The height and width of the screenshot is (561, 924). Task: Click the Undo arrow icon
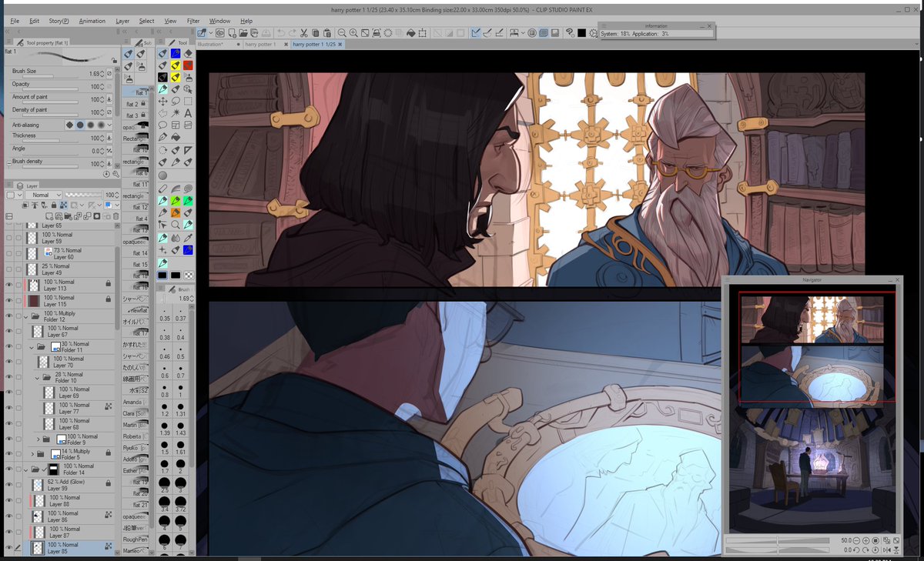[x=281, y=33]
